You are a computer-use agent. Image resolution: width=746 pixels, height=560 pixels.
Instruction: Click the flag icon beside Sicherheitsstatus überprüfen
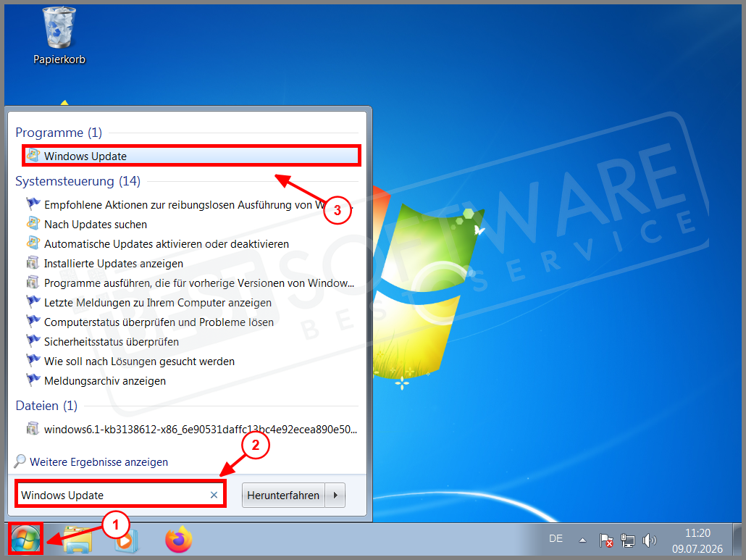[33, 340]
